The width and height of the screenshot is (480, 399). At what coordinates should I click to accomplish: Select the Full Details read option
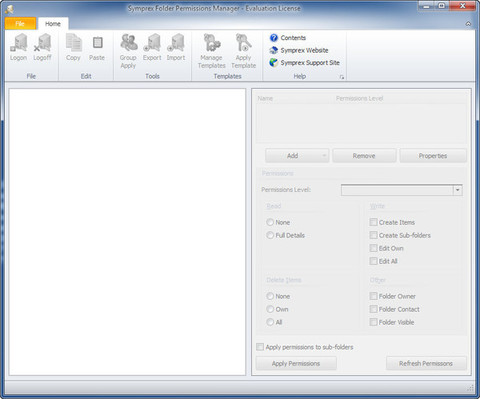(x=270, y=235)
